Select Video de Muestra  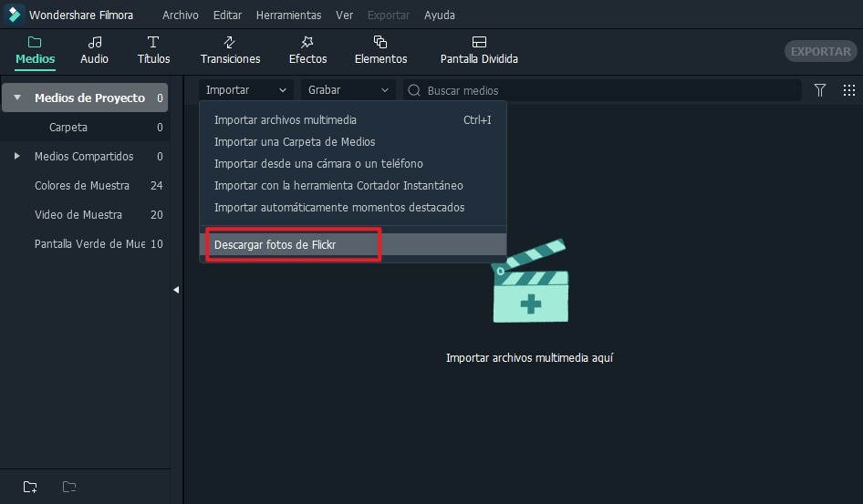click(x=85, y=214)
